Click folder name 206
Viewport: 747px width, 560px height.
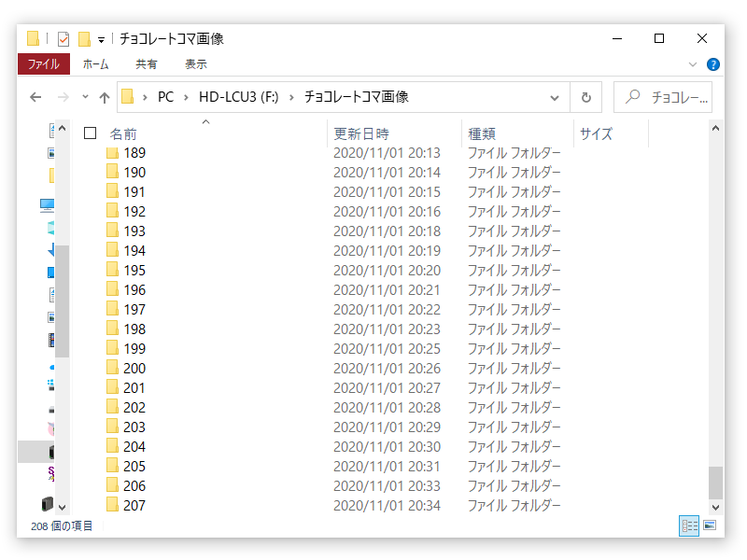tap(134, 485)
